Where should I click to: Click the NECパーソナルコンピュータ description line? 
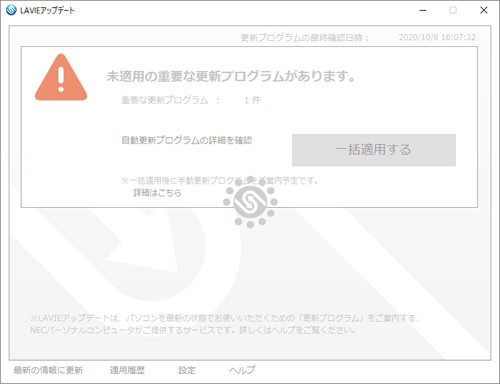pyautogui.click(x=193, y=330)
